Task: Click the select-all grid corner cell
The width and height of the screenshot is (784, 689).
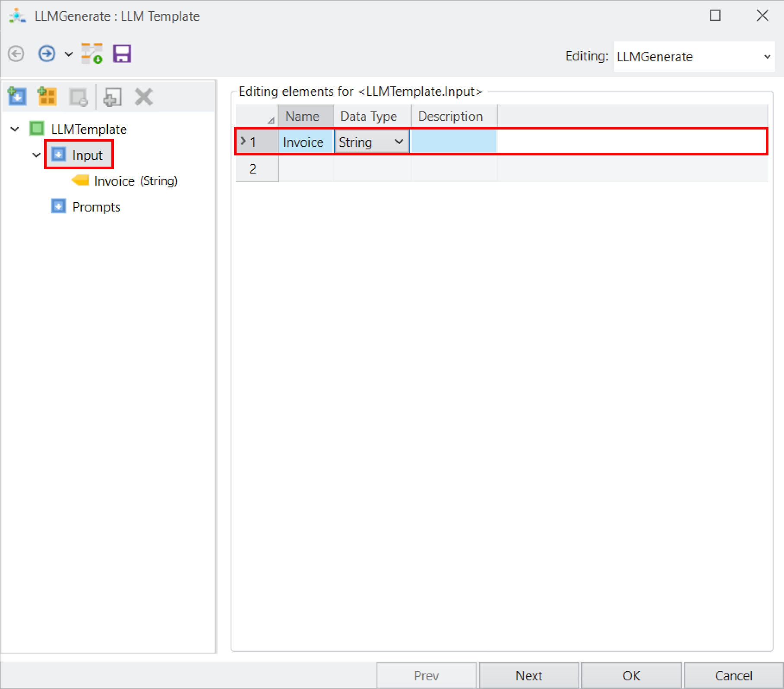Action: [257, 116]
